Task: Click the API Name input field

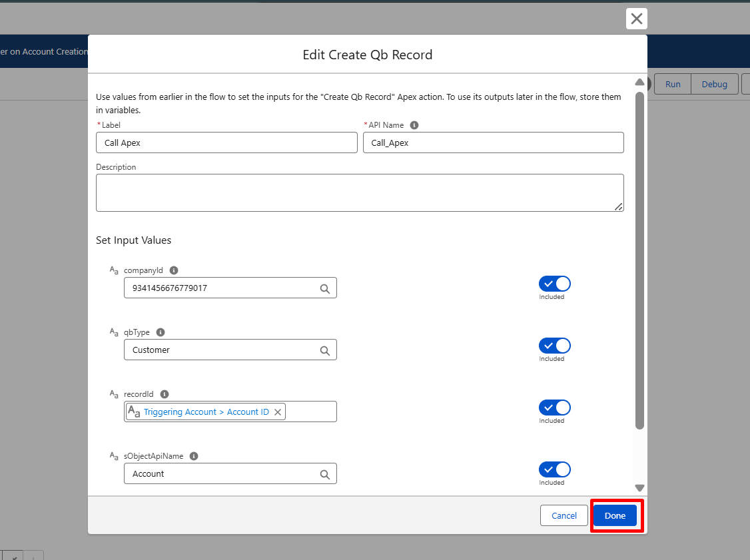Action: pyautogui.click(x=493, y=142)
